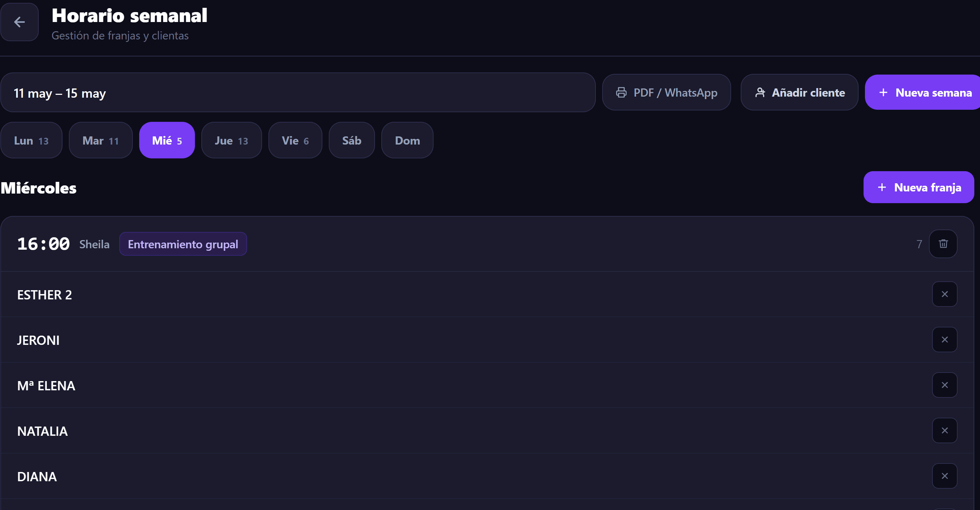Select the Sáb tab
The width and height of the screenshot is (980, 510).
(352, 140)
